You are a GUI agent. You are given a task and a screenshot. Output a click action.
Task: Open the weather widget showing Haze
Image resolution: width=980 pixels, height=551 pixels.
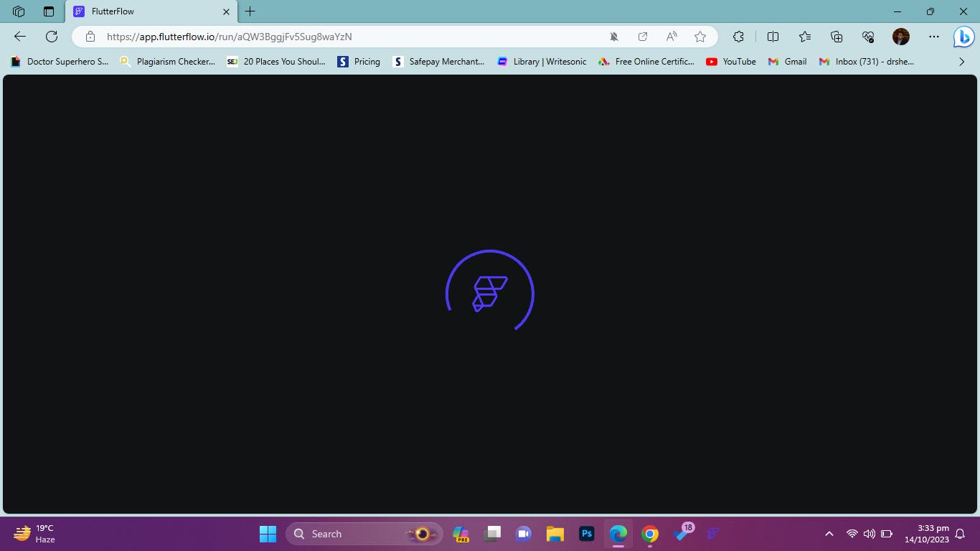(x=34, y=534)
